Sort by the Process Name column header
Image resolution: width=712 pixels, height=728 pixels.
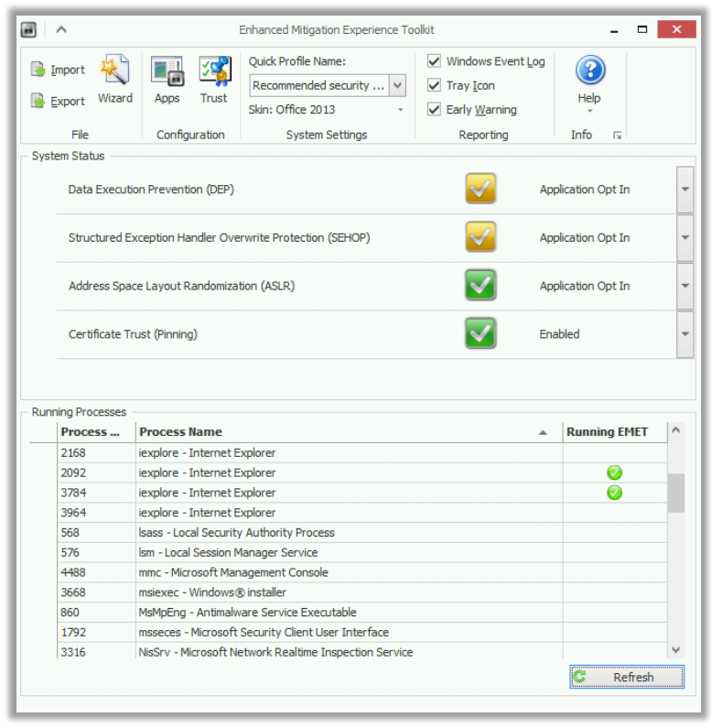click(349, 432)
